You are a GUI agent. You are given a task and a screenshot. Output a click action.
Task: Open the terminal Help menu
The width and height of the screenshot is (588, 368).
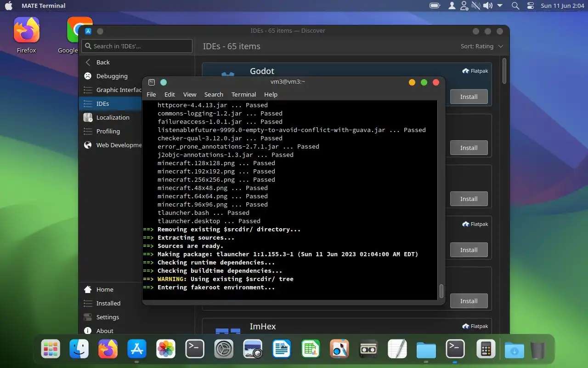coord(271,94)
